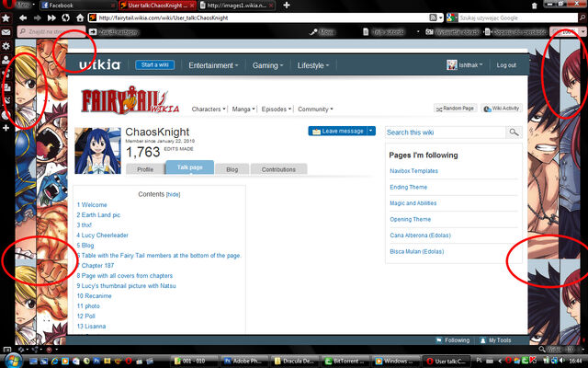Screen dimensions: 588x368
Task: Open the Navbox Templates followed page
Action: click(413, 171)
